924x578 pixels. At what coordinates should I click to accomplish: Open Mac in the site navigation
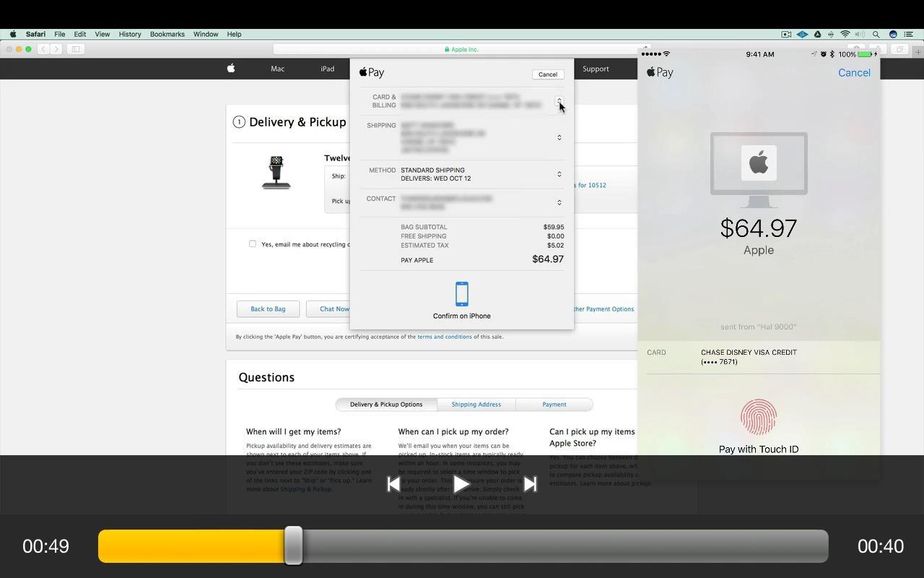277,69
